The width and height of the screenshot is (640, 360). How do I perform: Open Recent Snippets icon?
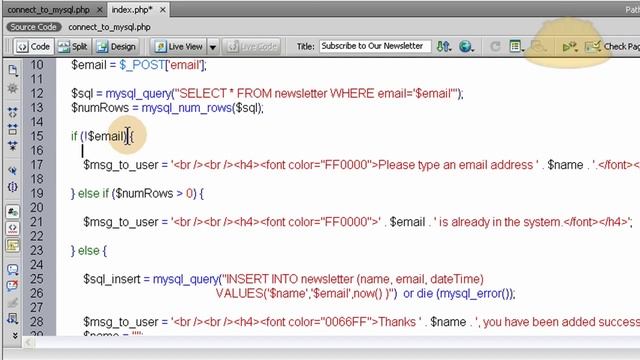[x=13, y=319]
